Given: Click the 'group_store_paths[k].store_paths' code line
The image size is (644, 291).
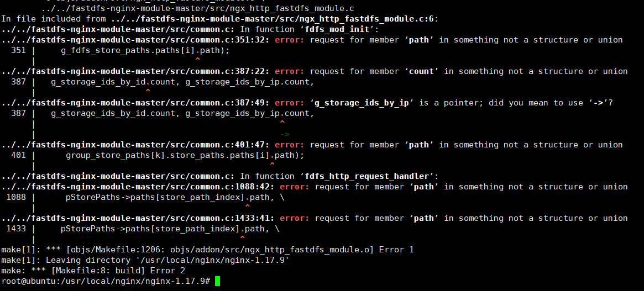Looking at the screenshot, I should pyautogui.click(x=185, y=155).
